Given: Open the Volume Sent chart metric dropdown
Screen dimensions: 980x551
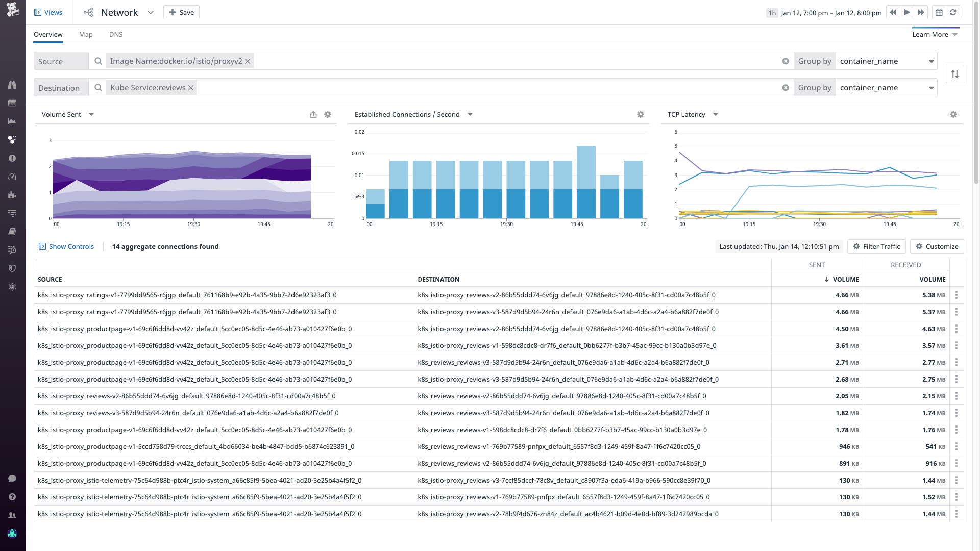Looking at the screenshot, I should 91,114.
